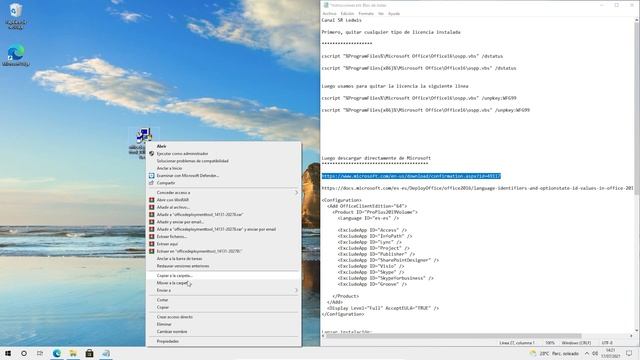Viewport: 640px width, 360px height.
Task: Click the weather icon in the taskbar
Action: point(532,353)
